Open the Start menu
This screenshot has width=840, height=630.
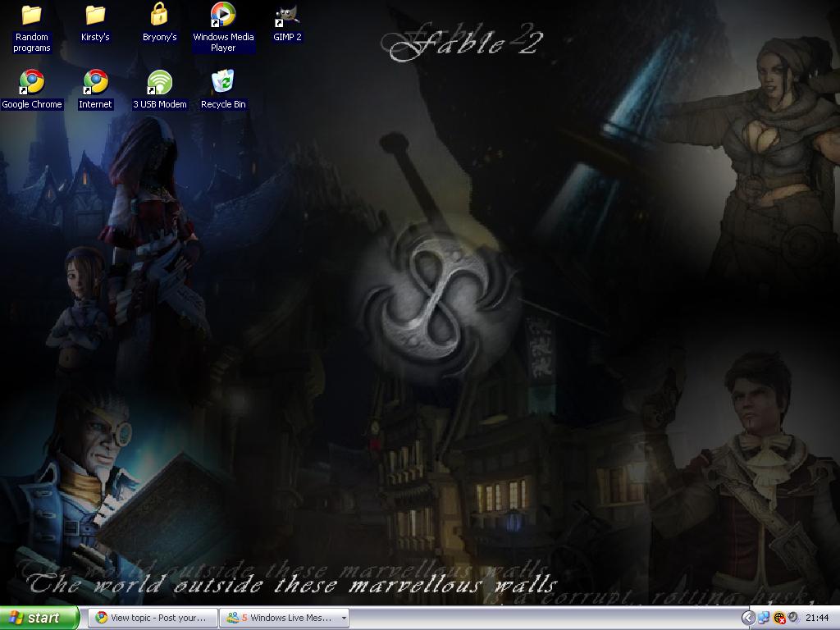click(x=39, y=618)
